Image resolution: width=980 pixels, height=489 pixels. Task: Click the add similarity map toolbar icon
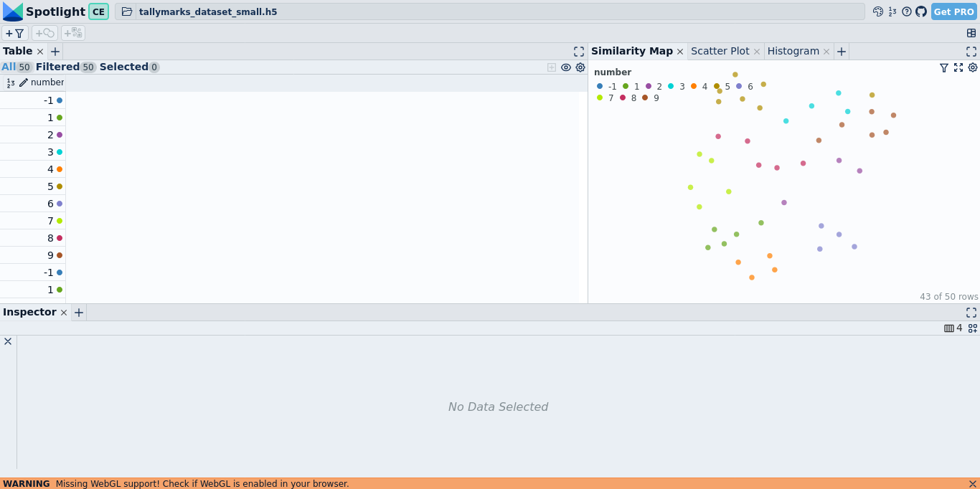[44, 33]
